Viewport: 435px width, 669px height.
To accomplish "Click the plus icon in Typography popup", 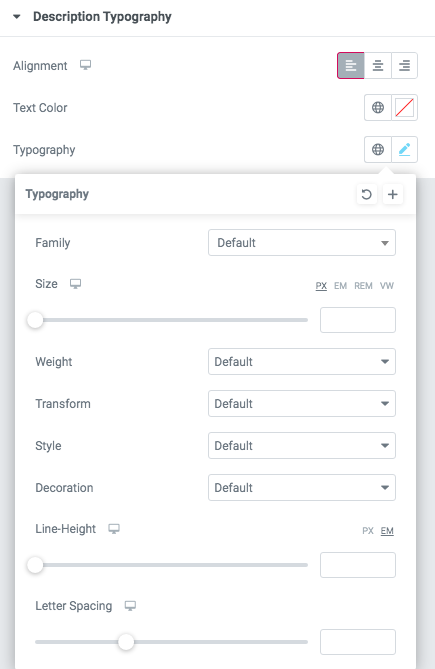I will (x=393, y=195).
